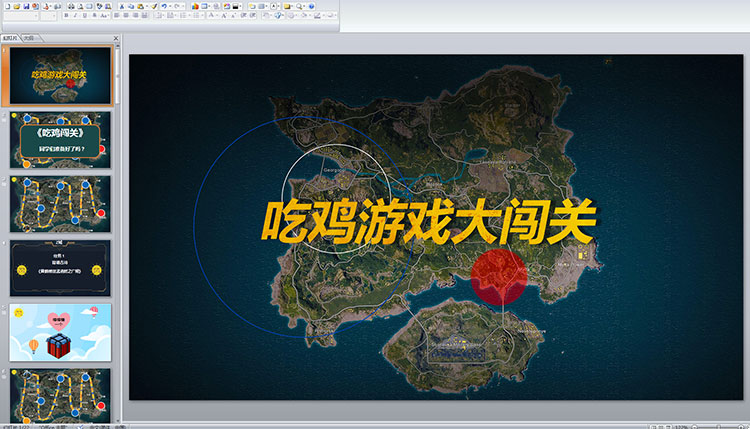Select slide 5 thumbnail with airdrop crate

point(60,332)
